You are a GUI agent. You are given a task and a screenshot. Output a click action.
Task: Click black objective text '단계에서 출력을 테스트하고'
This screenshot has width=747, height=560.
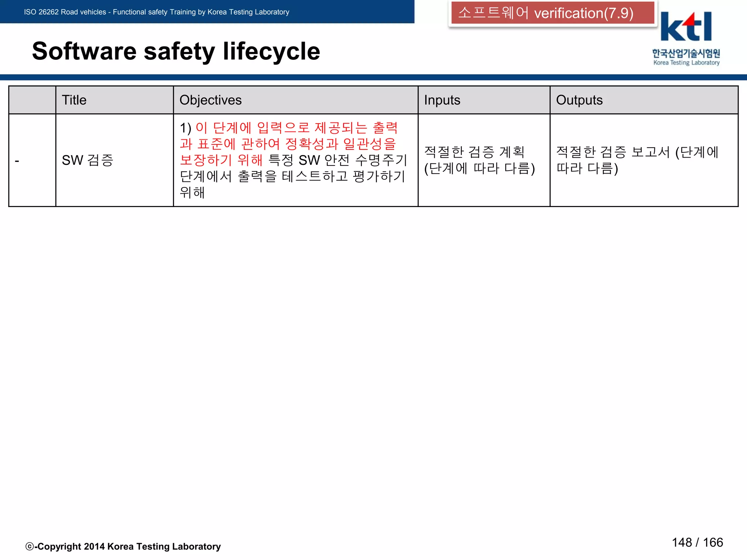pos(264,176)
